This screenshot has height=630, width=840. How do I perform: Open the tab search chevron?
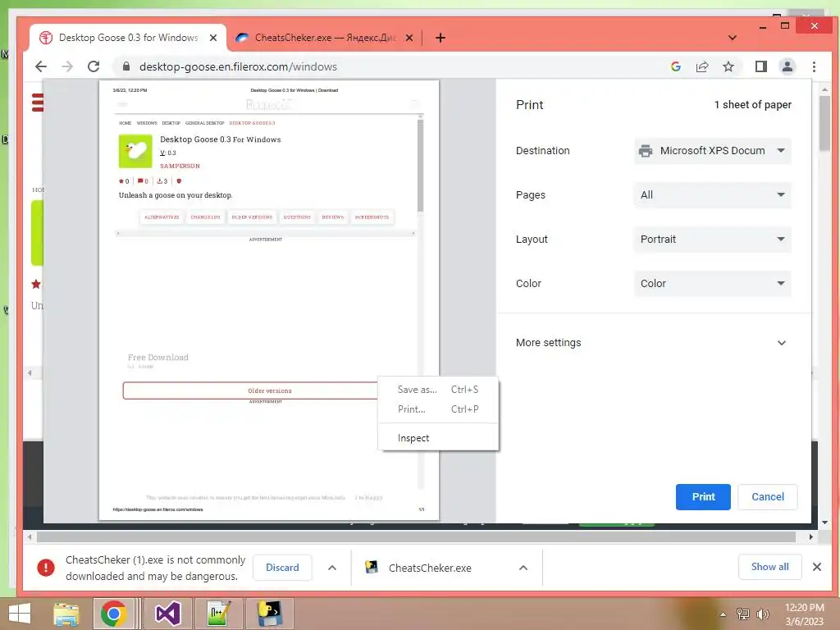coord(733,38)
